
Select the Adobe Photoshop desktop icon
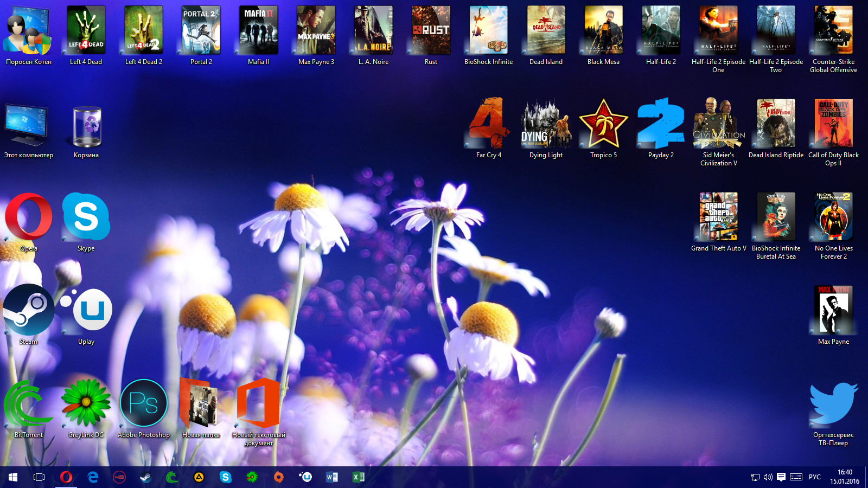[143, 403]
